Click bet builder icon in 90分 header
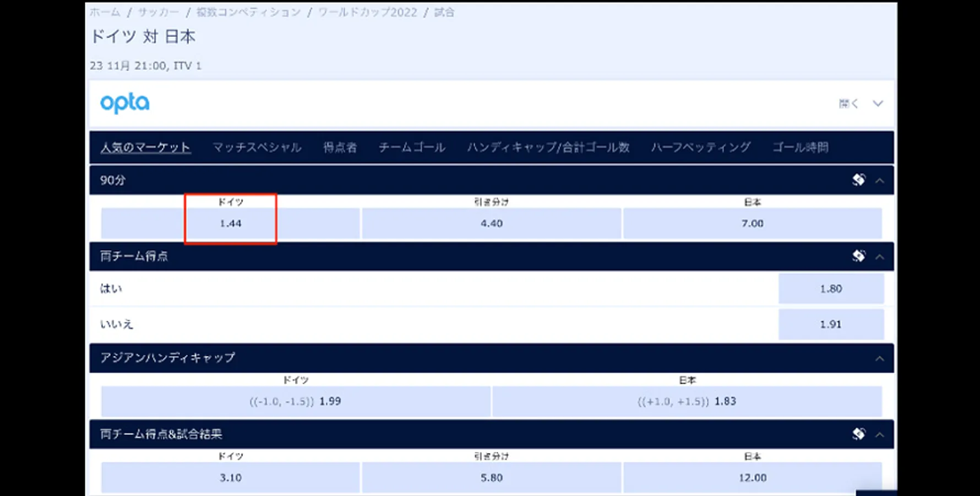 (x=858, y=180)
